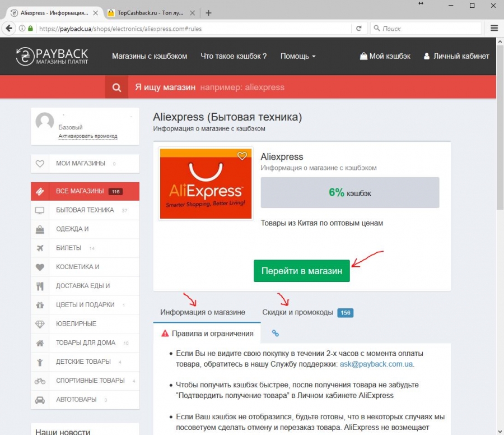
Task: Click the browser Поиск search box
Action: click(x=426, y=29)
